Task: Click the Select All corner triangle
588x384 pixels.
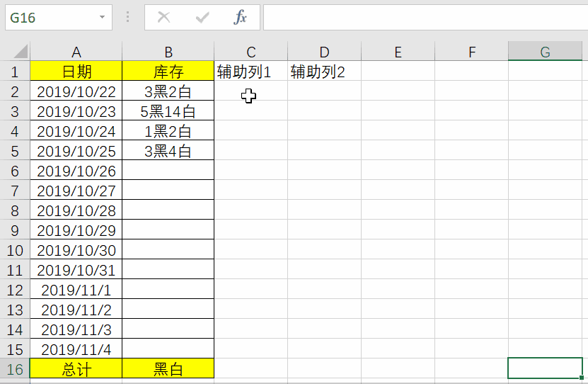Action: [21, 52]
